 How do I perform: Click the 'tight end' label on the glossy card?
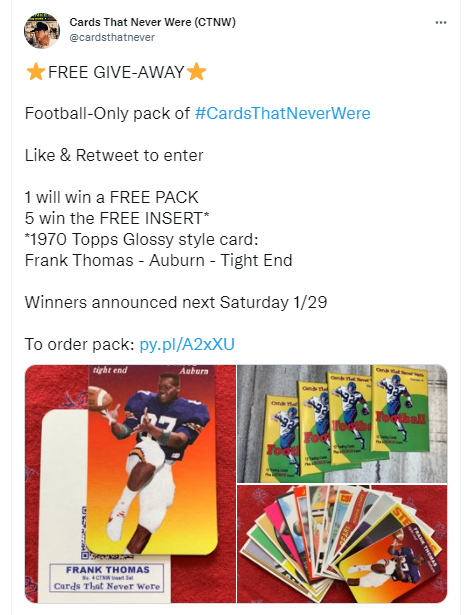110,370
